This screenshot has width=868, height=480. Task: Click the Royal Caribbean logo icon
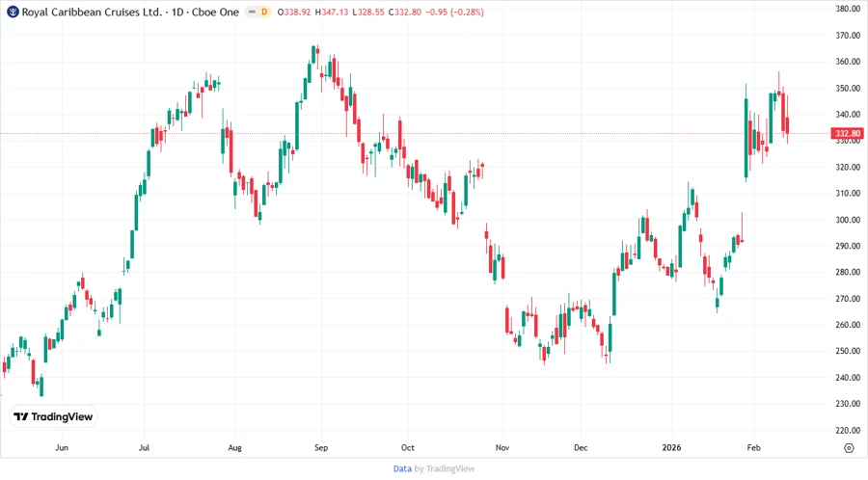13,12
